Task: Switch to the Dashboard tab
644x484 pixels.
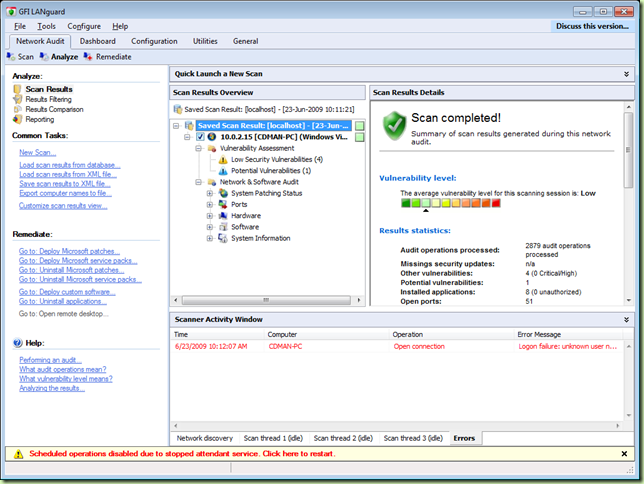Action: [98, 41]
